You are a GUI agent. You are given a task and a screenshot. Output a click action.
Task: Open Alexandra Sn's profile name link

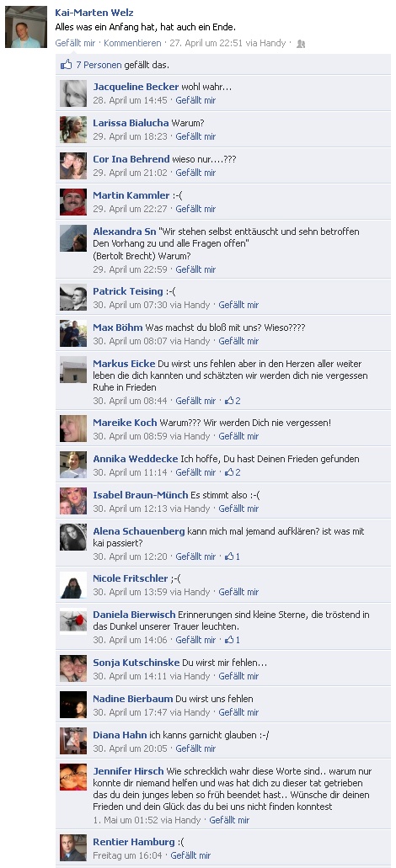pyautogui.click(x=125, y=232)
